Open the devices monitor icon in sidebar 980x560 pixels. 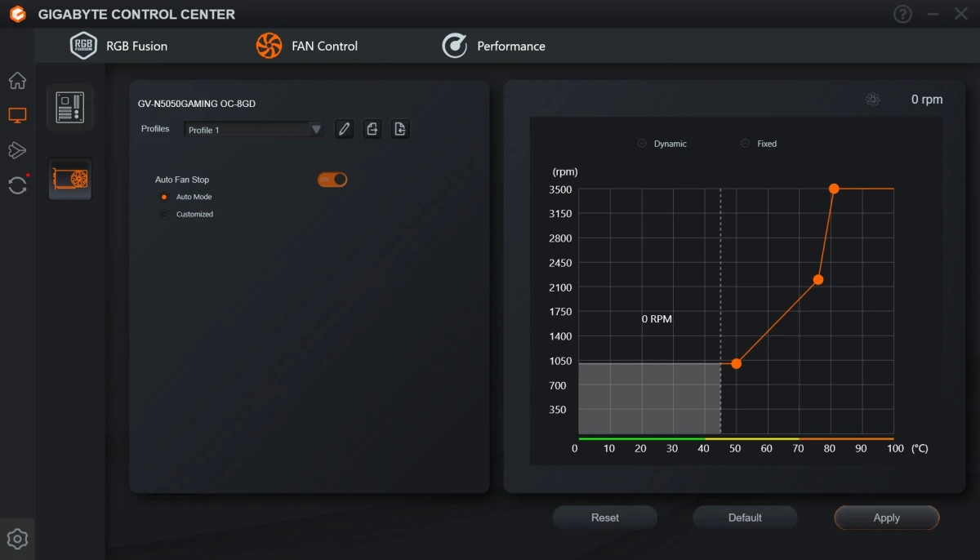[x=17, y=115]
